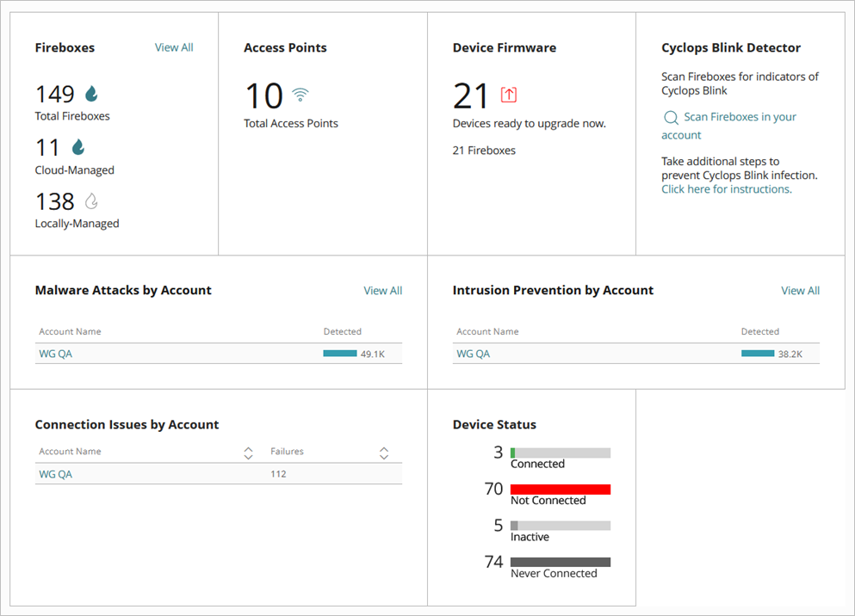
Task: Click the red Not Connected status bar
Action: (x=561, y=489)
